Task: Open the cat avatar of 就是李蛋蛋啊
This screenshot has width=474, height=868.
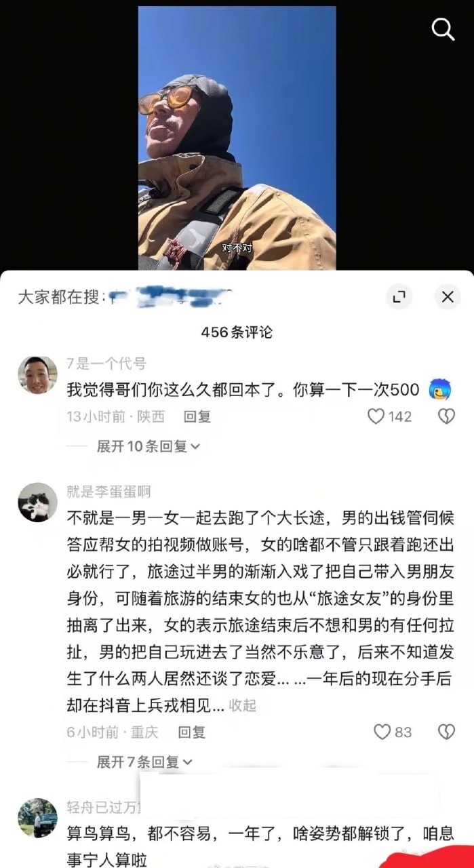Action: click(x=37, y=502)
